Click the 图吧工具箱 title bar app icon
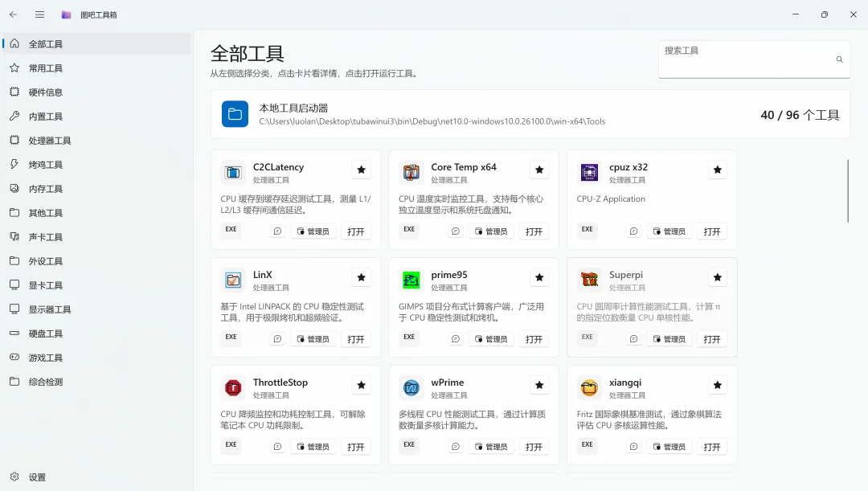The height and width of the screenshot is (491, 868). (67, 15)
